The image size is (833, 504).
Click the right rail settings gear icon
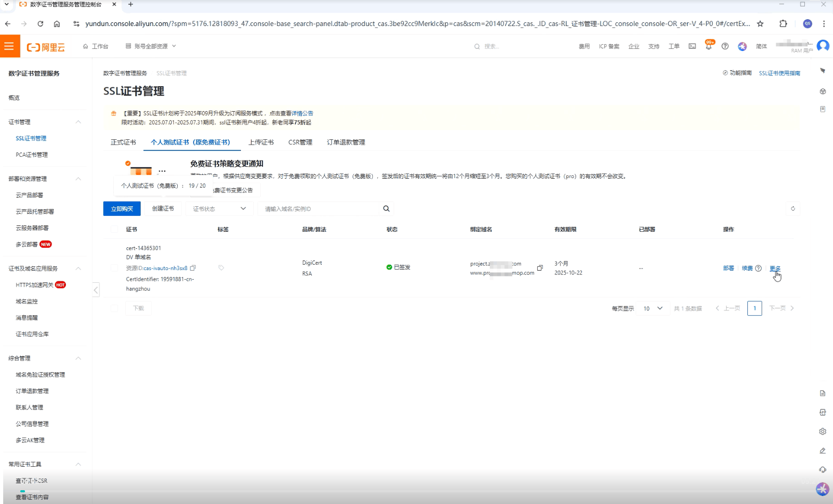coord(822,431)
